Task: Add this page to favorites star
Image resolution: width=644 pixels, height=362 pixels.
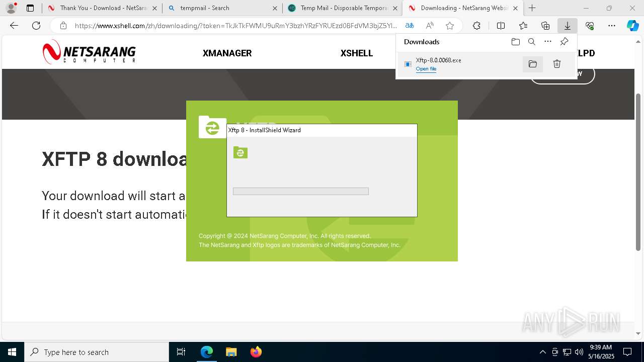Action: [450, 26]
